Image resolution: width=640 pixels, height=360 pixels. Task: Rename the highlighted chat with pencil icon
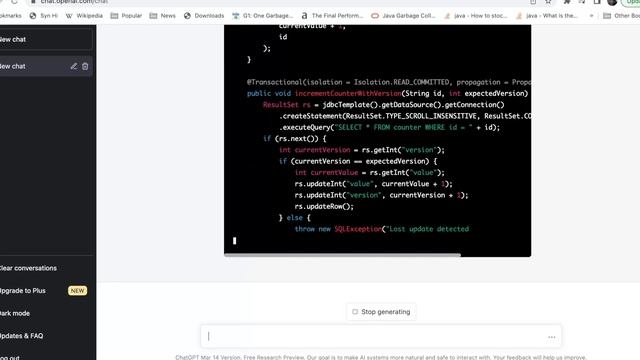tap(73, 66)
